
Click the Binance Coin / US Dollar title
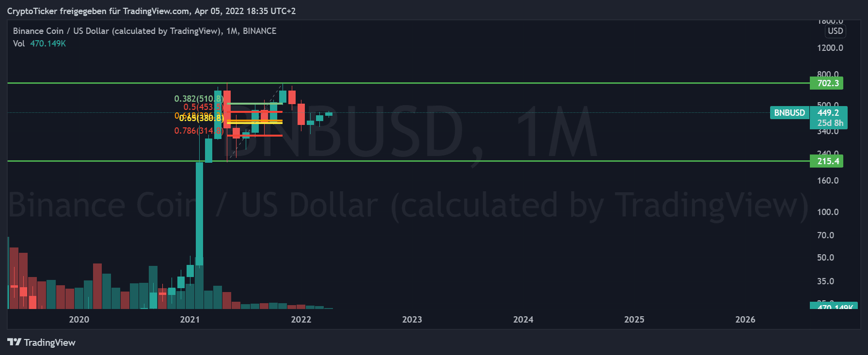tap(144, 31)
